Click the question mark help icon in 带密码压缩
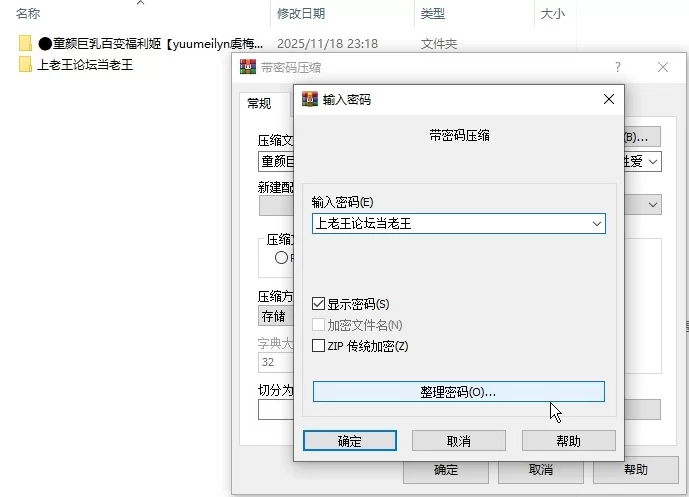 [x=618, y=67]
